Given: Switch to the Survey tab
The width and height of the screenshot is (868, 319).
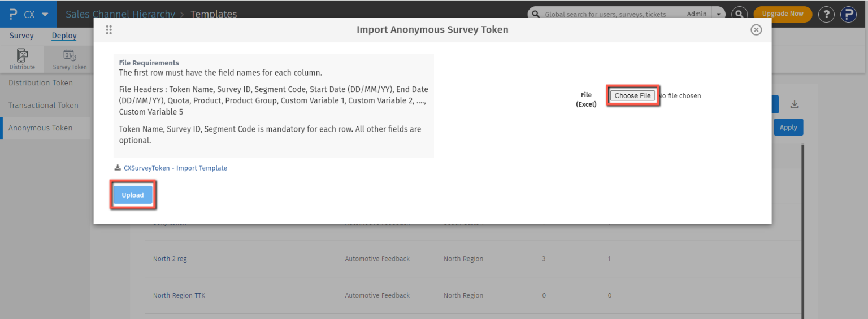Looking at the screenshot, I should coord(21,36).
